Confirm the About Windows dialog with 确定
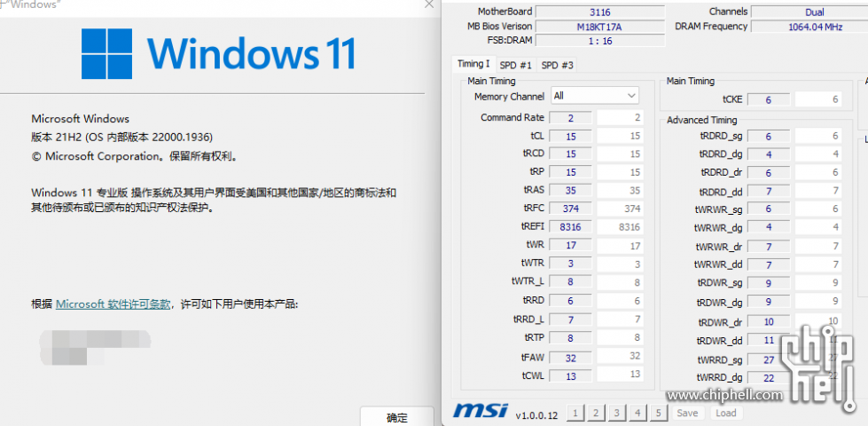Viewport: 868px width, 426px height. (x=396, y=416)
